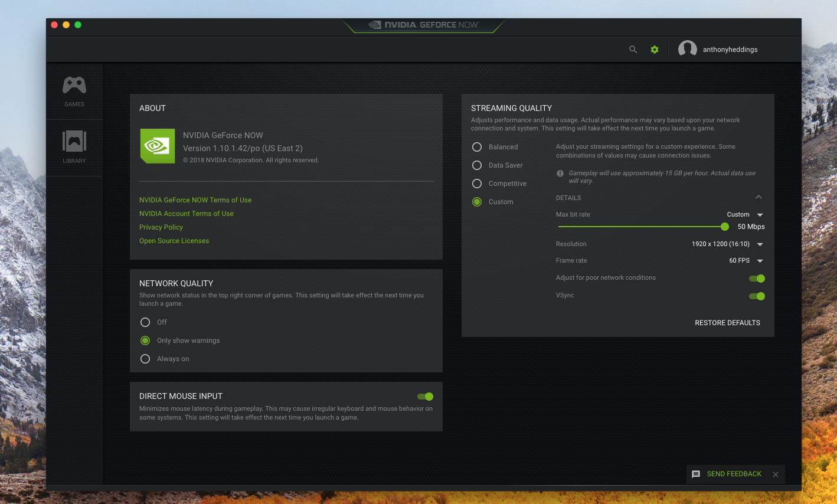Open the Privacy Policy link
This screenshot has height=504, width=837.
pos(161,227)
